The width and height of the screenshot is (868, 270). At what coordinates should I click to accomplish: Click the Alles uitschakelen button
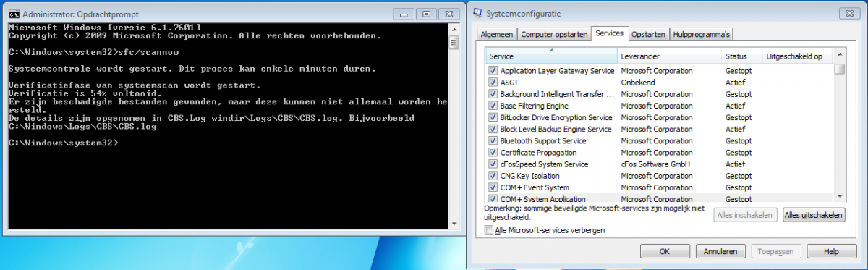(814, 215)
